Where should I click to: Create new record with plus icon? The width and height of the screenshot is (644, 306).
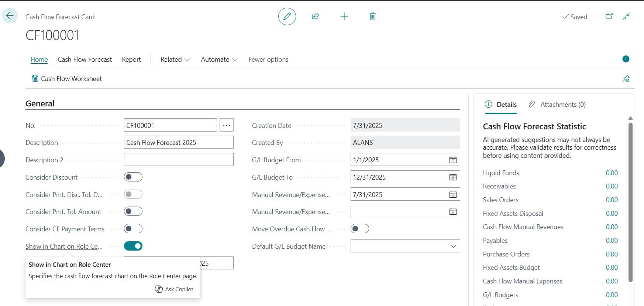coord(344,16)
